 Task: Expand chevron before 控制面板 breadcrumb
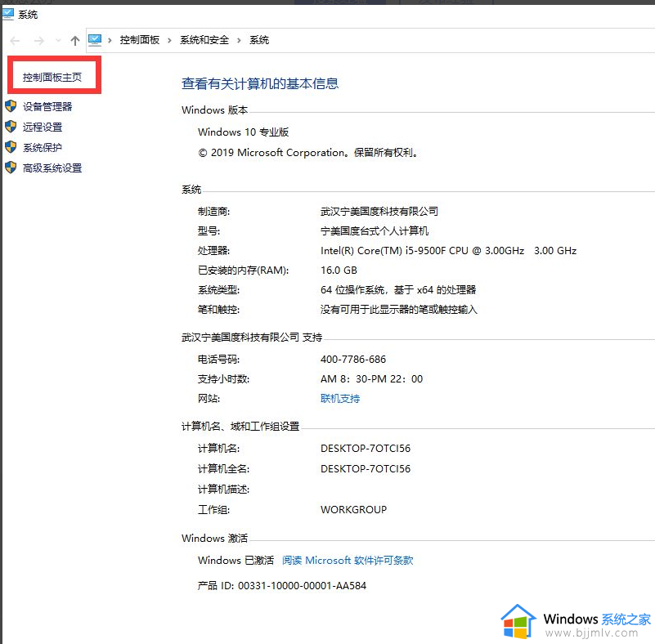(110, 41)
